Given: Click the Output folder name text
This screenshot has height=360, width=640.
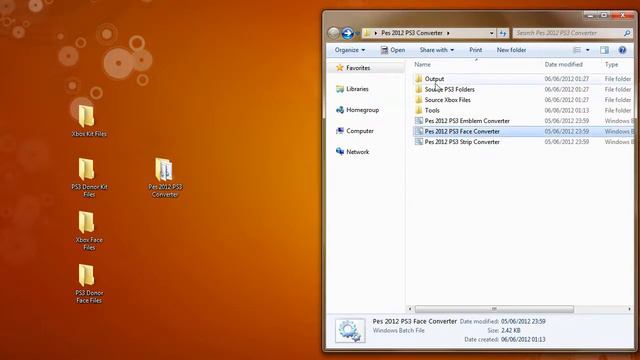Looking at the screenshot, I should click(x=434, y=79).
